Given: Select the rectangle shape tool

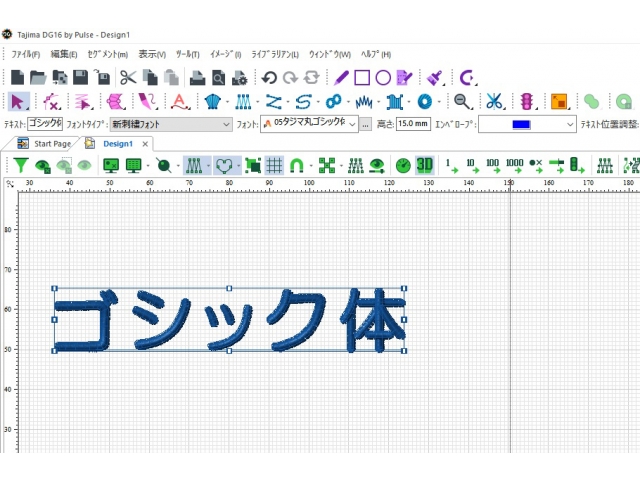Looking at the screenshot, I should pyautogui.click(x=362, y=78).
